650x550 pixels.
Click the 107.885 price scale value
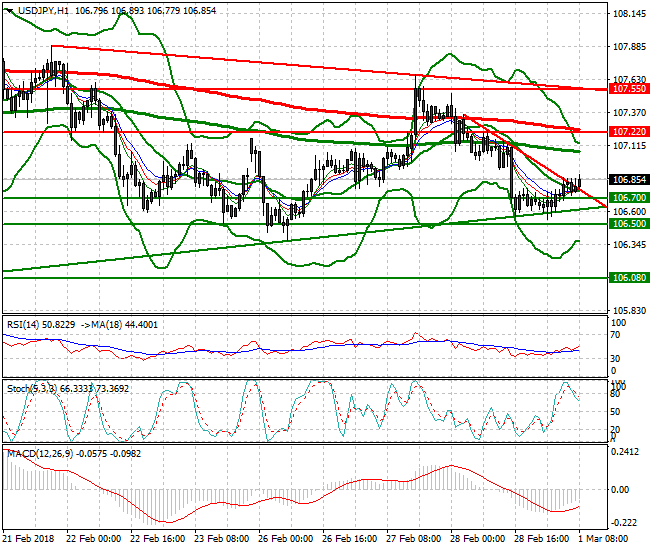629,47
